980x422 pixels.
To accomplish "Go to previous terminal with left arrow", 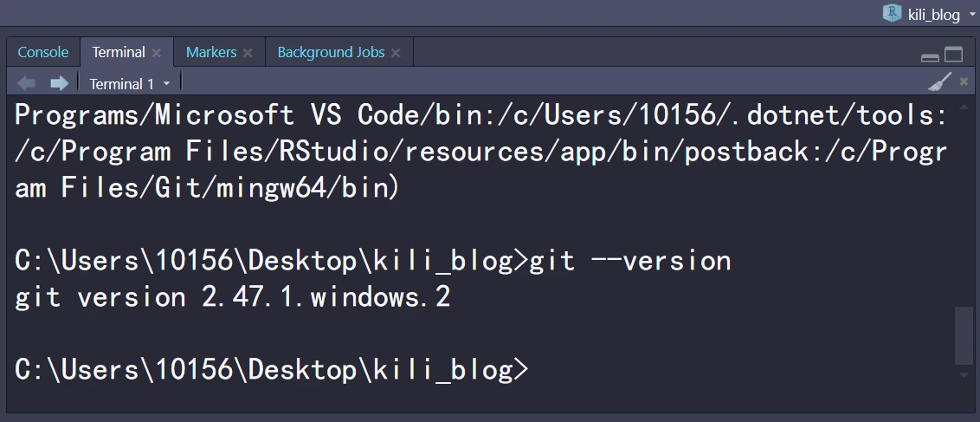I will point(27,83).
